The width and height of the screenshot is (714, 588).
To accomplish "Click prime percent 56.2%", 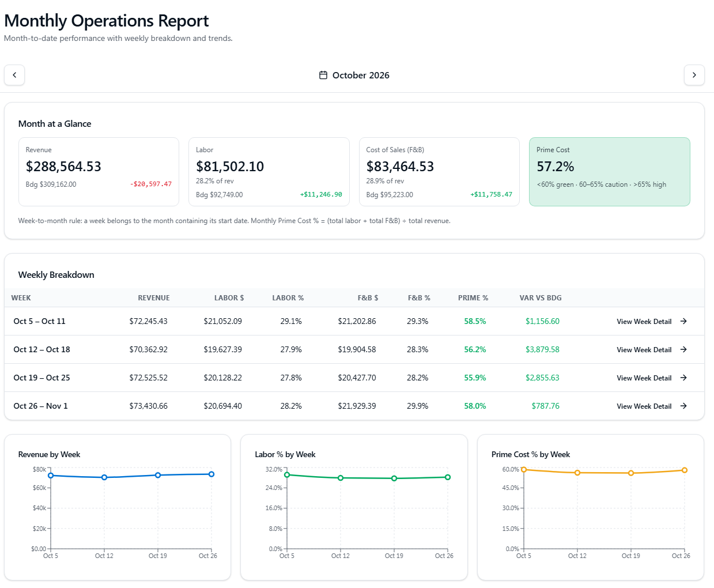I will pos(475,349).
